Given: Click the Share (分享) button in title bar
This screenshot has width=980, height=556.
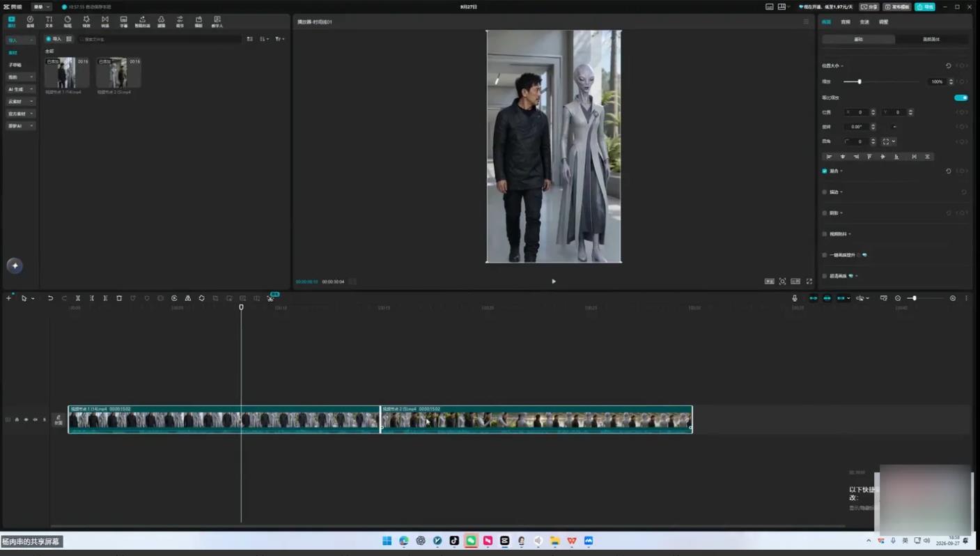Looking at the screenshot, I should tap(869, 7).
